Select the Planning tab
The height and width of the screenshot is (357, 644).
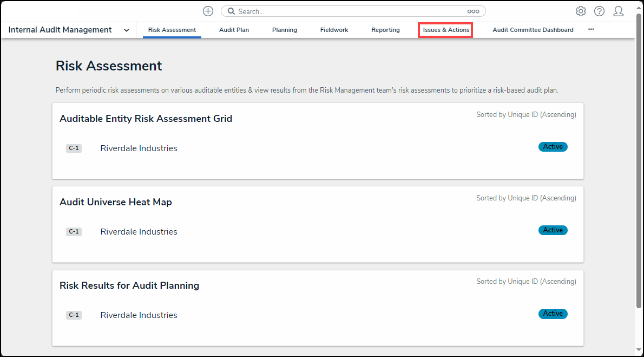click(x=284, y=30)
